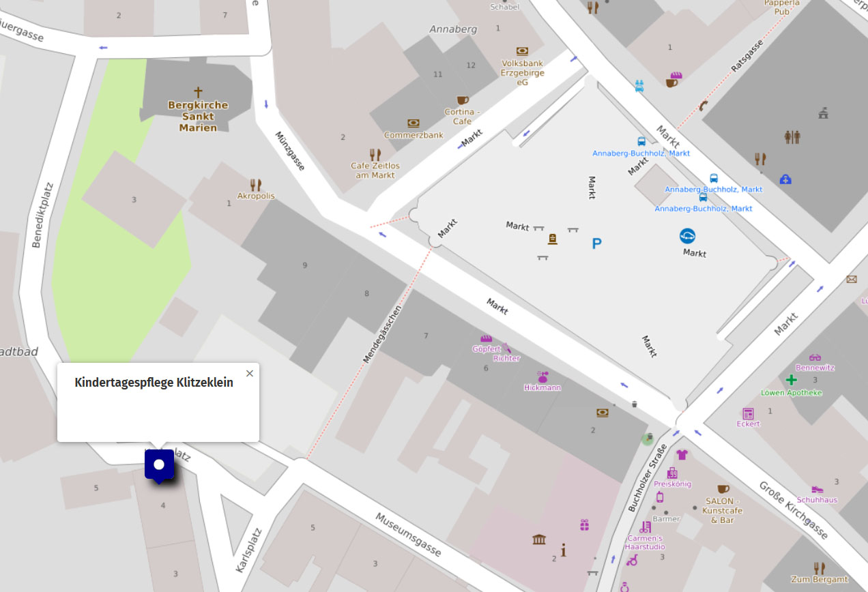This screenshot has height=592, width=868.
Task: Select the Akropolis restaurant icon
Action: [256, 185]
